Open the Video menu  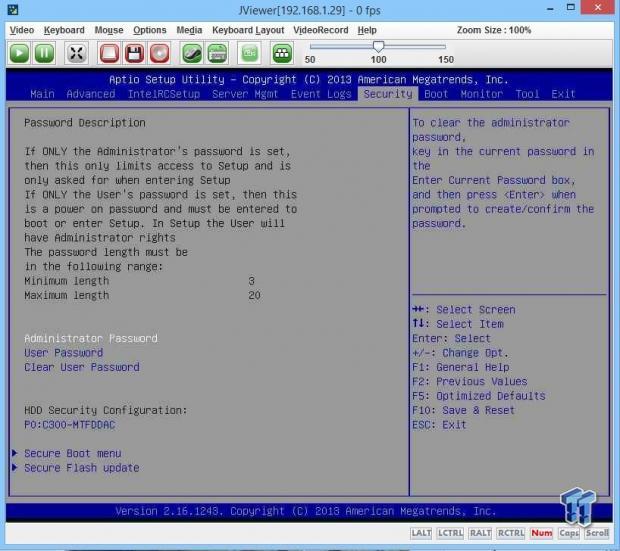point(22,30)
